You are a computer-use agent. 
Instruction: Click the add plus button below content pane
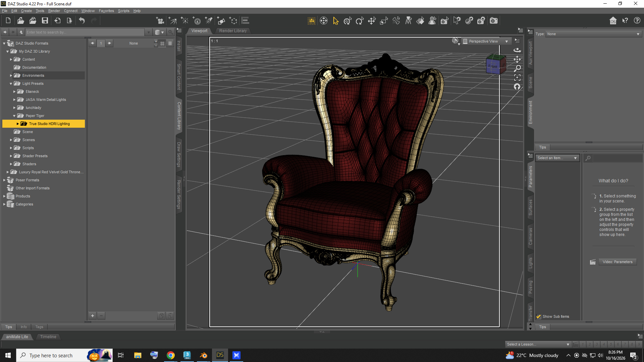pos(93,316)
